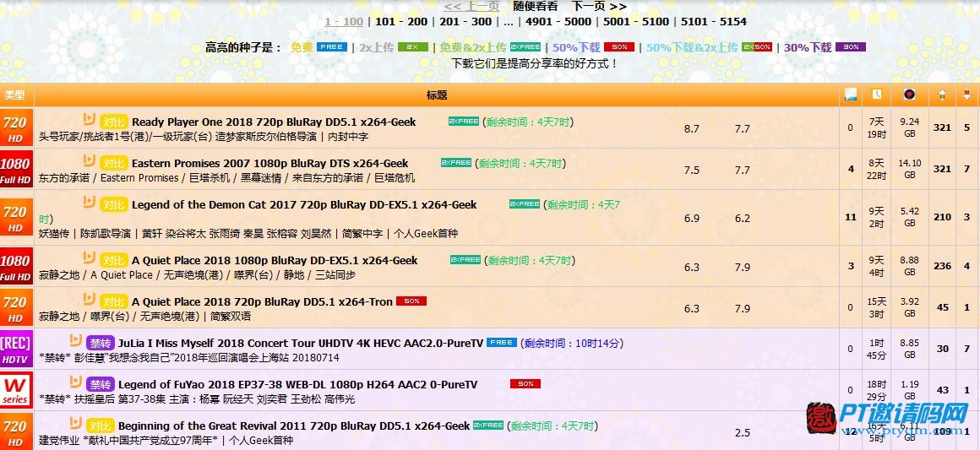The height and width of the screenshot is (450, 980).
Task: Click the 免费 free legend label
Action: 302,47
